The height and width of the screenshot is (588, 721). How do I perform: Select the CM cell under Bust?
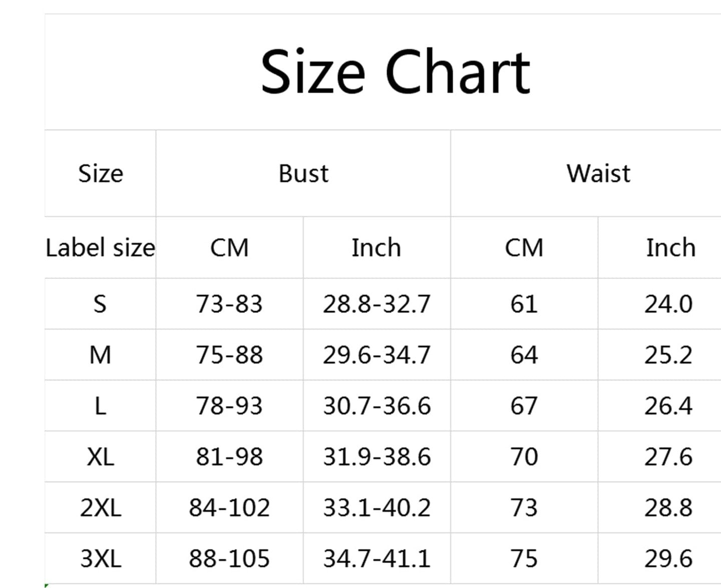[x=229, y=248]
